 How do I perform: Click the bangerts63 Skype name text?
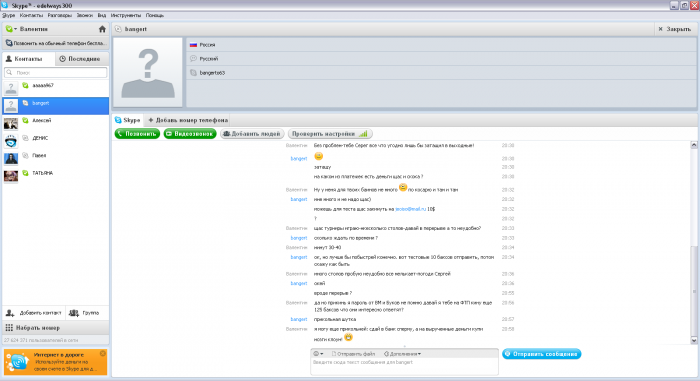coord(212,73)
